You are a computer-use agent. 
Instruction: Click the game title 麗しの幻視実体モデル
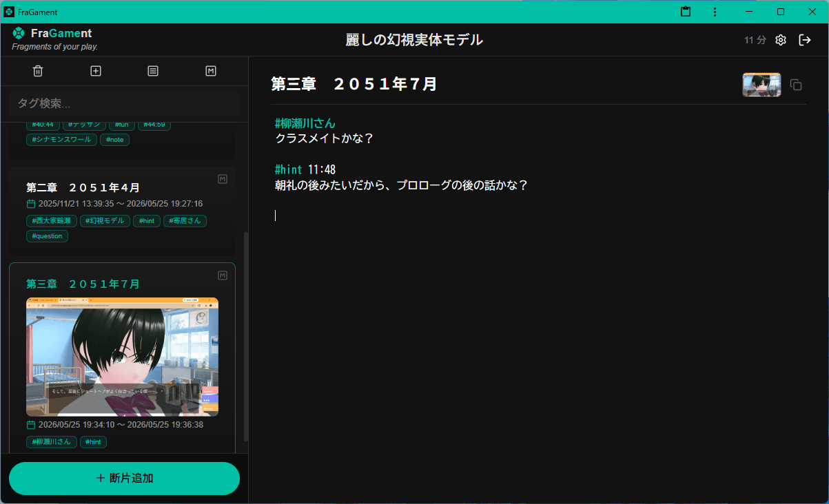click(414, 40)
